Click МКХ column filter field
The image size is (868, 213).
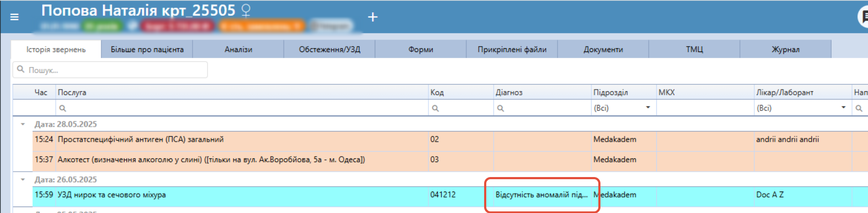tap(705, 108)
